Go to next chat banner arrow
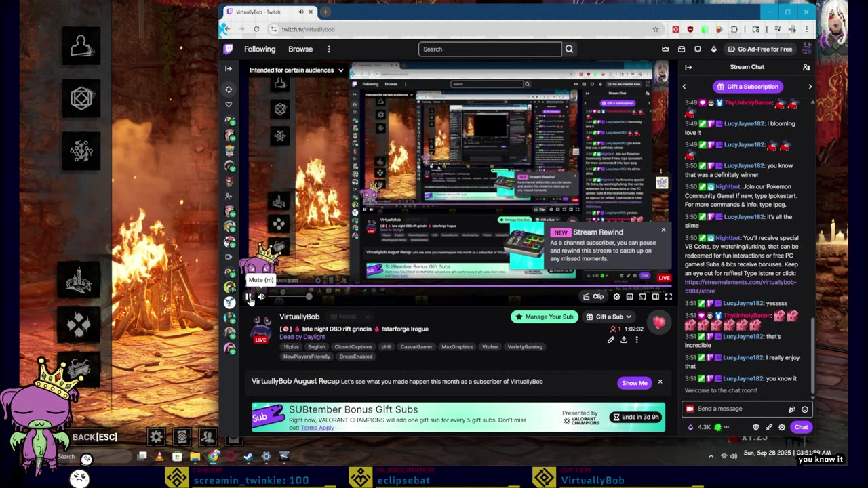 810,87
